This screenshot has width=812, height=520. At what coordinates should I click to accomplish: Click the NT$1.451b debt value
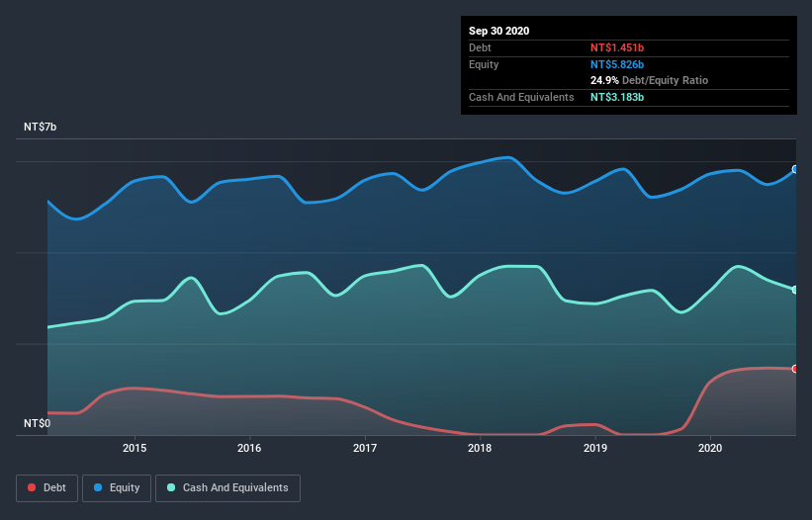[x=617, y=47]
